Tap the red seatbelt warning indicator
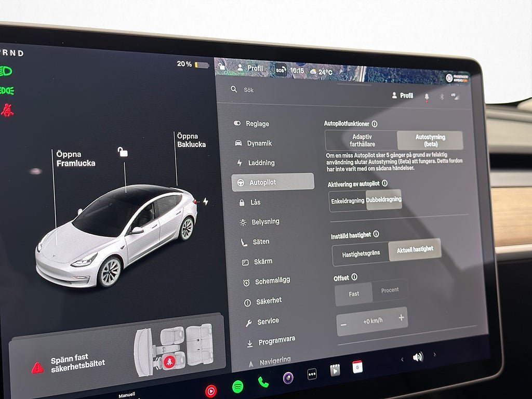Viewport: 532px width, 399px height. coord(7,110)
